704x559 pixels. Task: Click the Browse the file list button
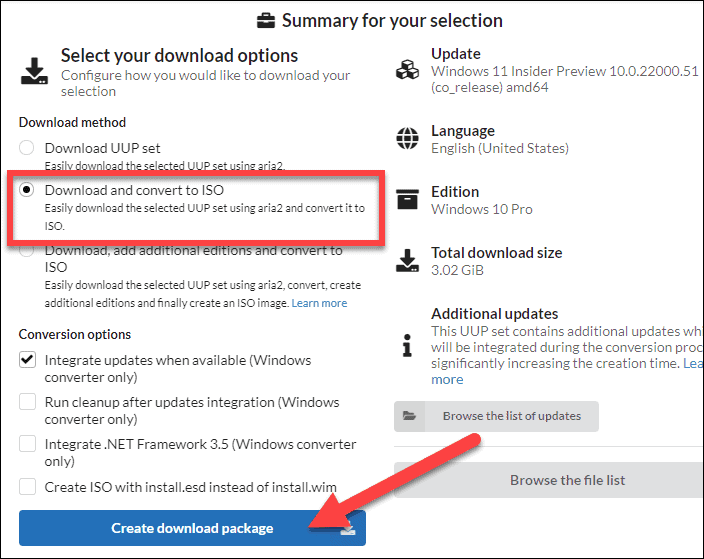[566, 480]
